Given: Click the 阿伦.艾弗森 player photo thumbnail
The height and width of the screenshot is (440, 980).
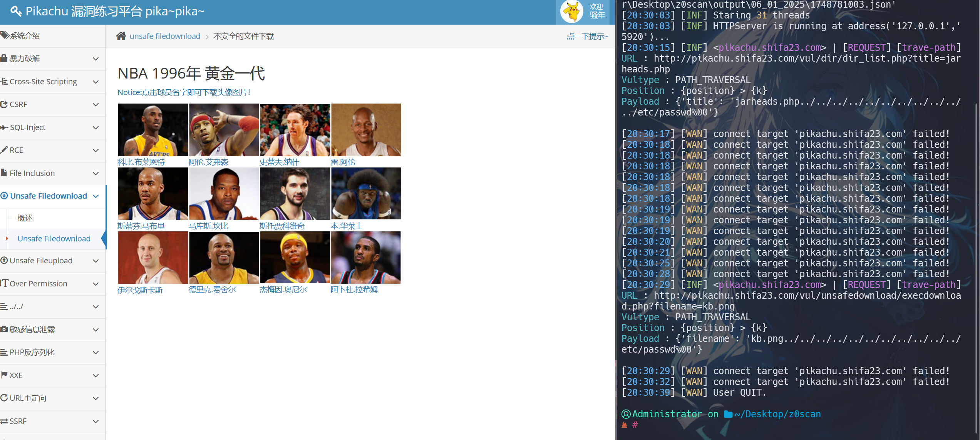Looking at the screenshot, I should point(224,130).
